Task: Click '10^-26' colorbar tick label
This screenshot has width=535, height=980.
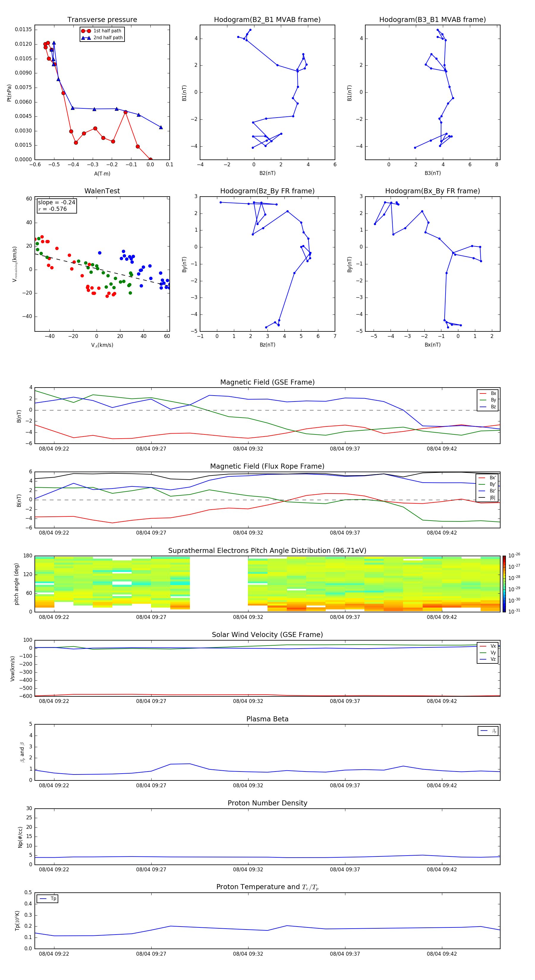Action: coord(514,555)
